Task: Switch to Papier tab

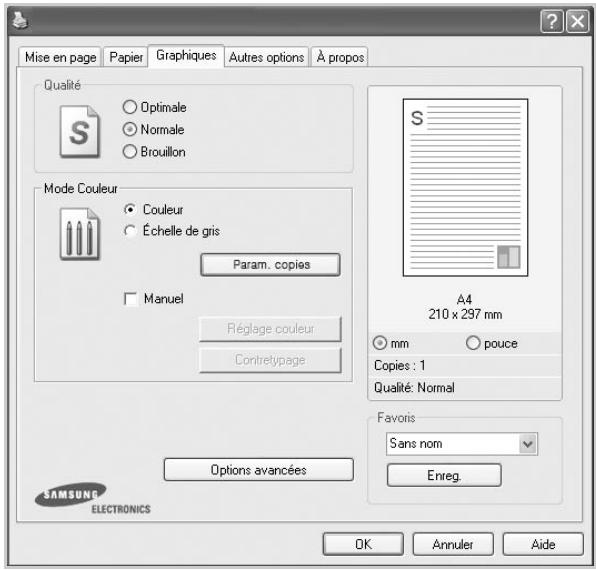Action: click(x=126, y=57)
